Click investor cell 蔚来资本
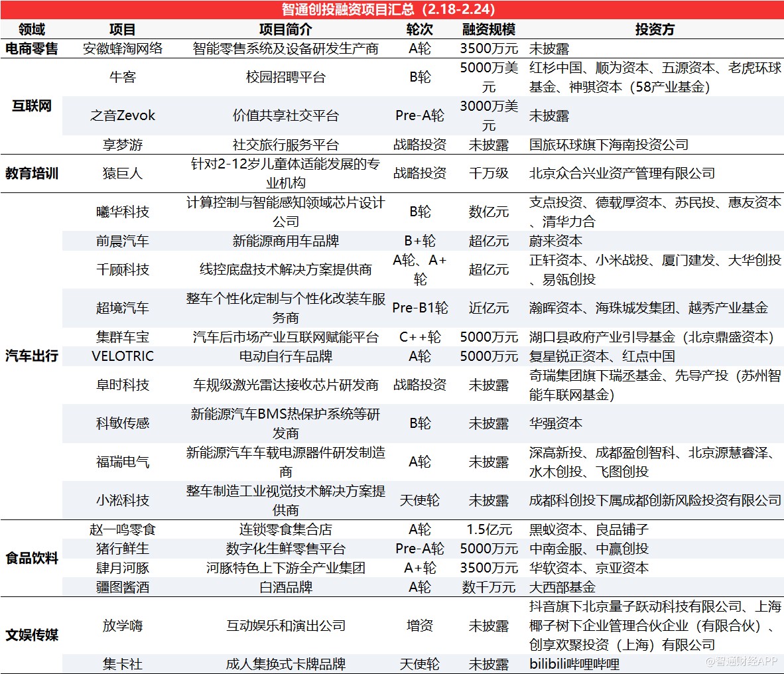784x674 pixels. coord(556,241)
